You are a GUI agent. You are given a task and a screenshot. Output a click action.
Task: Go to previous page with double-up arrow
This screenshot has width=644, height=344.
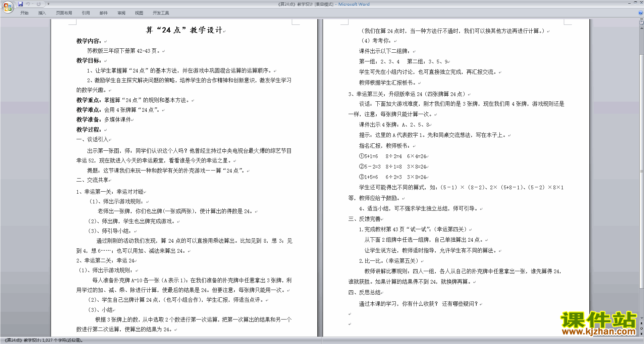click(x=641, y=323)
